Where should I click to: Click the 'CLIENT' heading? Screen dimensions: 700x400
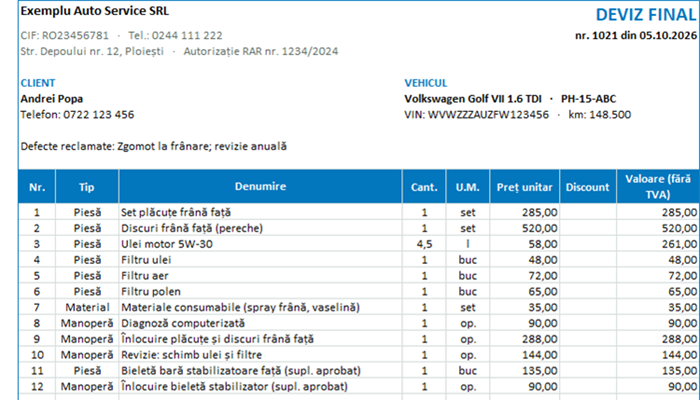click(38, 83)
